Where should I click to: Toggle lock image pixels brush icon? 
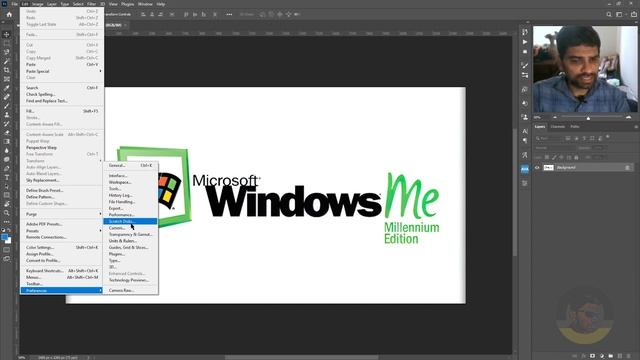click(554, 157)
